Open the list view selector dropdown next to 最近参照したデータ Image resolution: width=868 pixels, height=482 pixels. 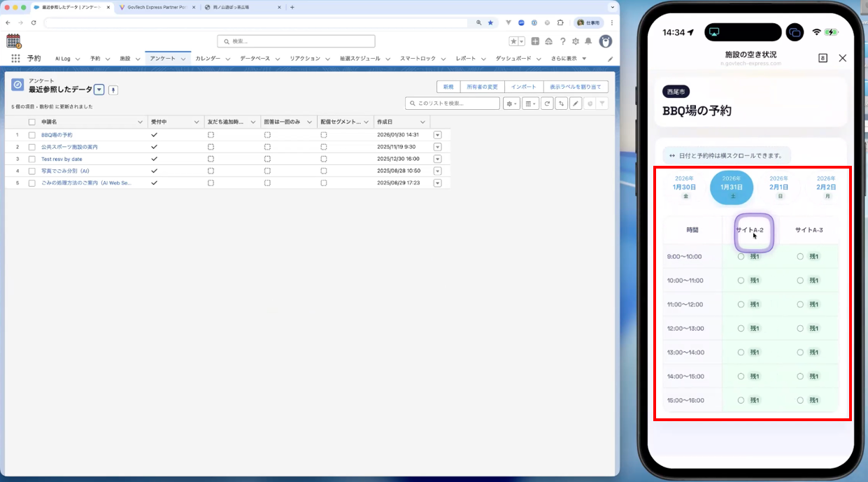coord(99,90)
